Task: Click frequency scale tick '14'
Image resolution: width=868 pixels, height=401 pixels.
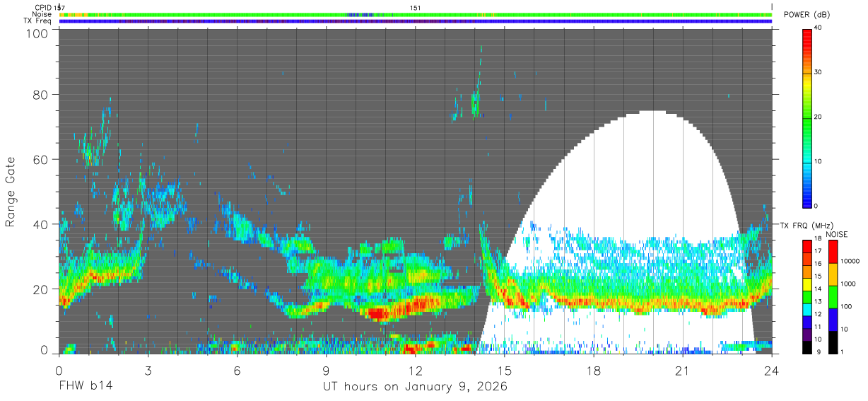Action: 819,289
